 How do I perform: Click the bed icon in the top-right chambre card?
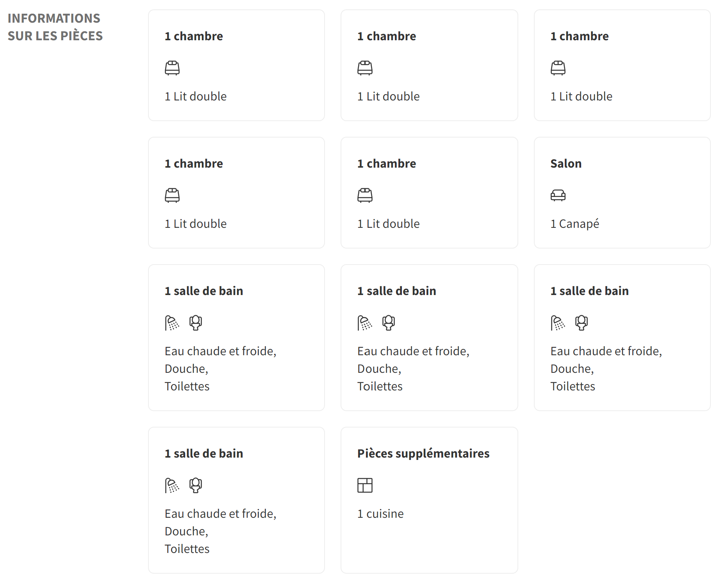point(558,68)
